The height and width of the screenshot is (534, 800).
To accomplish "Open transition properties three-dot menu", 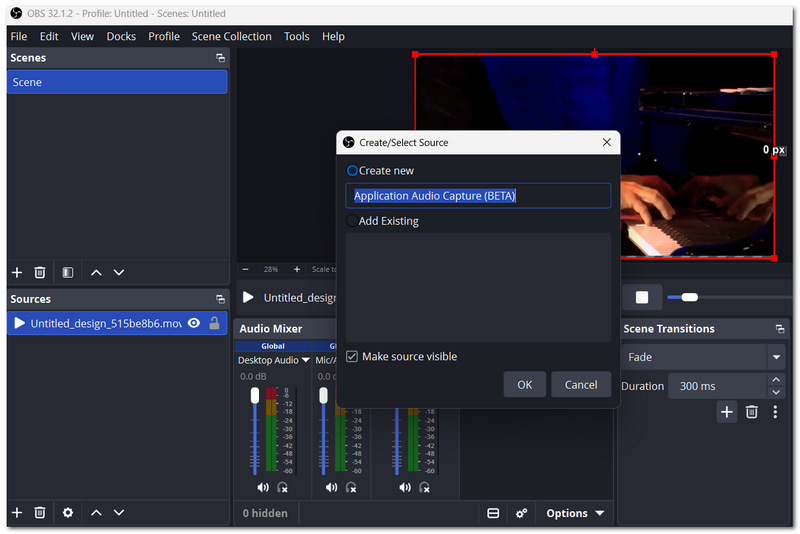I will point(775,412).
